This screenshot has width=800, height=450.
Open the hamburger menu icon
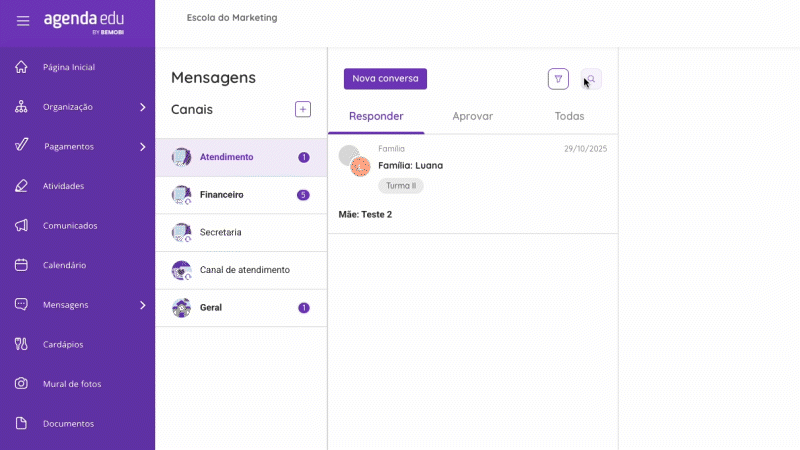click(22, 21)
